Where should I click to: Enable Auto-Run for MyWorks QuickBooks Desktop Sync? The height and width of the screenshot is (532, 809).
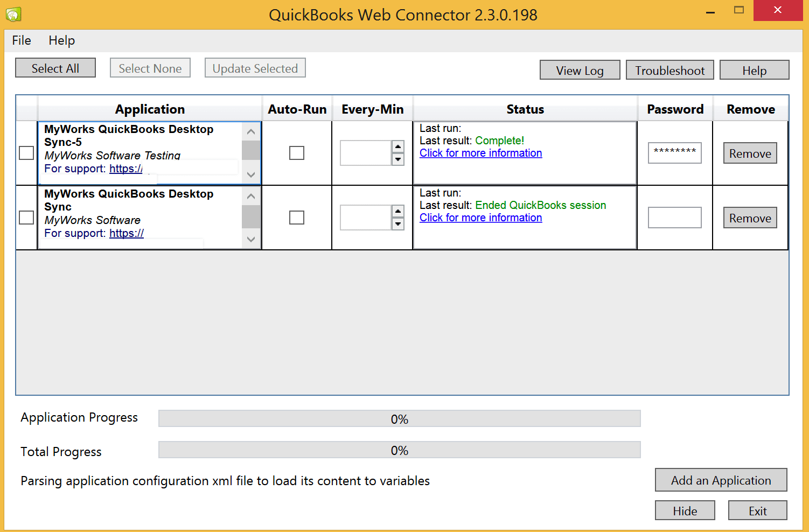point(297,218)
